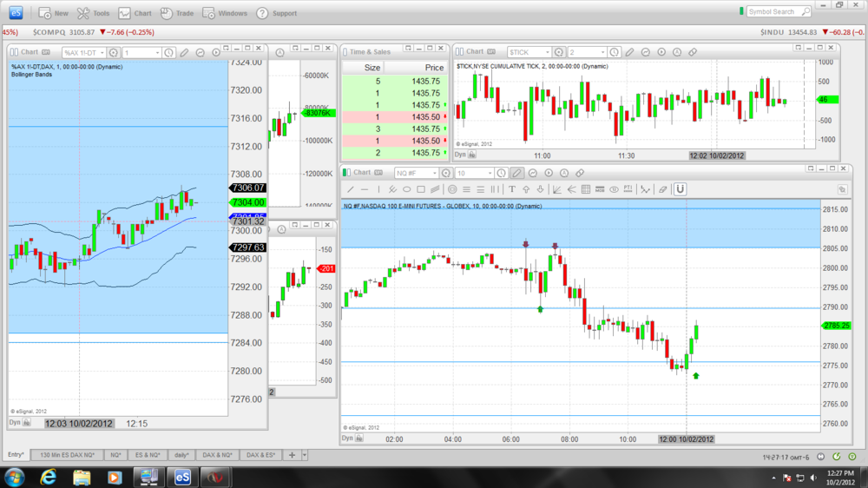Insert an up arrow marker
The width and height of the screenshot is (868, 488).
(526, 189)
